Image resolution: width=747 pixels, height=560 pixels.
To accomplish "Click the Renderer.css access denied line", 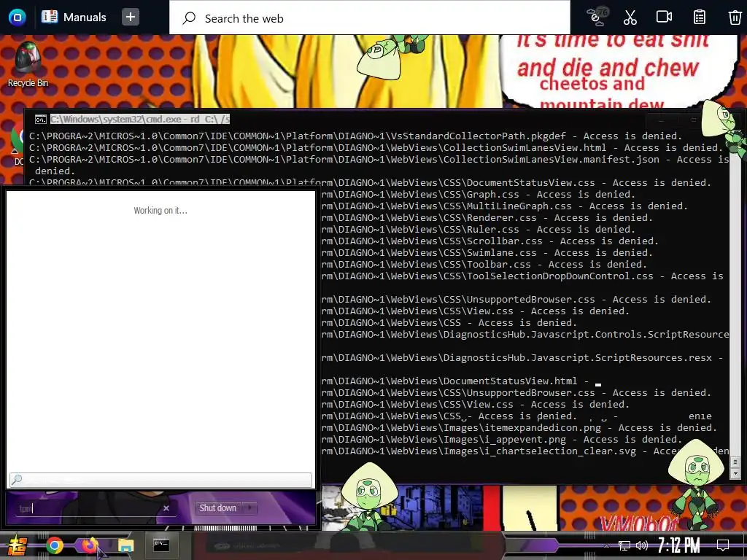I will pyautogui.click(x=487, y=217).
